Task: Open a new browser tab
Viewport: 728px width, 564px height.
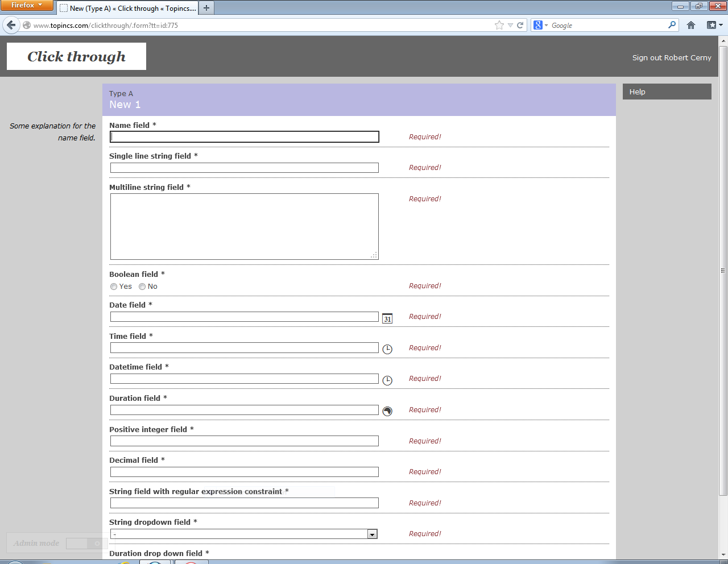Action: (206, 8)
